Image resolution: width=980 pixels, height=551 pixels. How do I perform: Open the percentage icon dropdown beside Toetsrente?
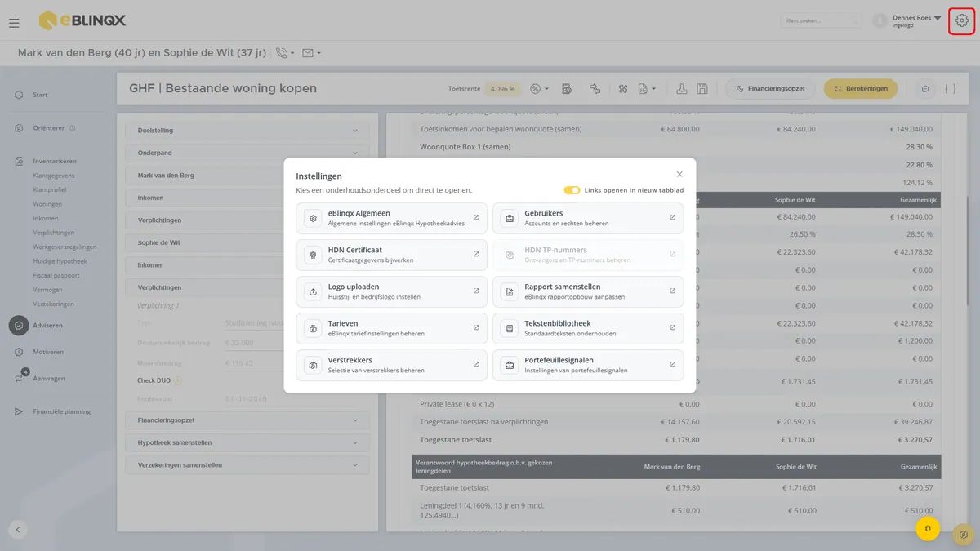pyautogui.click(x=539, y=88)
